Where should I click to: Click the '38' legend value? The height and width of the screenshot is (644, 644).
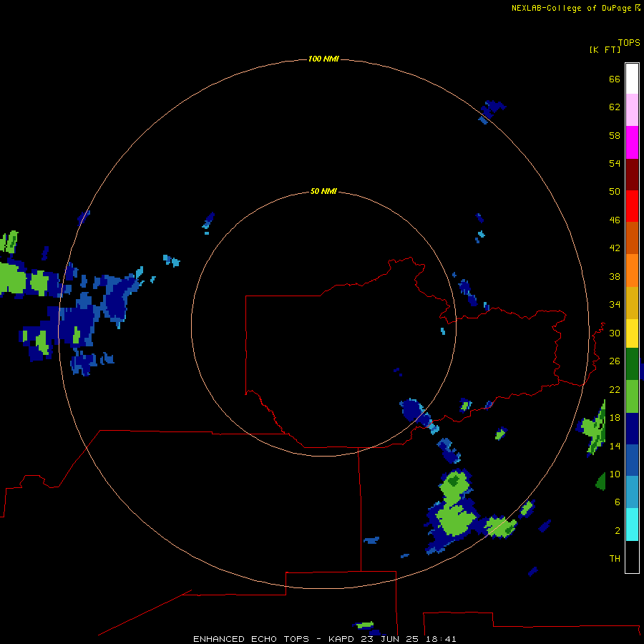pos(615,276)
